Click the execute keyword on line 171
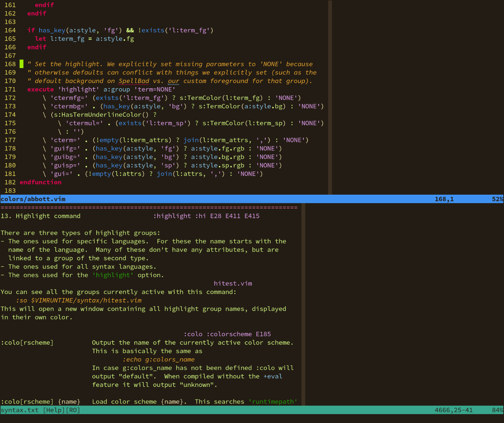This screenshot has height=423, width=504. (x=40, y=89)
